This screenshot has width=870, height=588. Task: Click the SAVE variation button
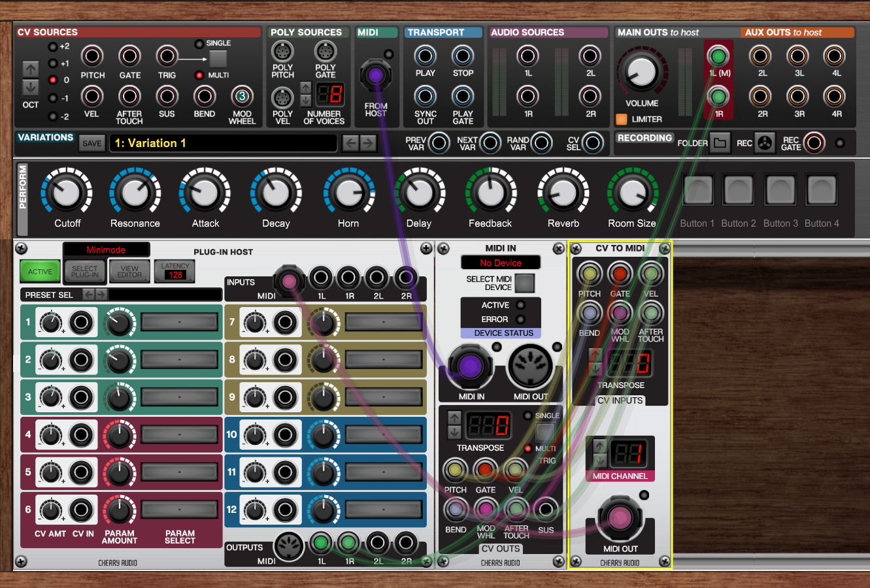tap(92, 144)
